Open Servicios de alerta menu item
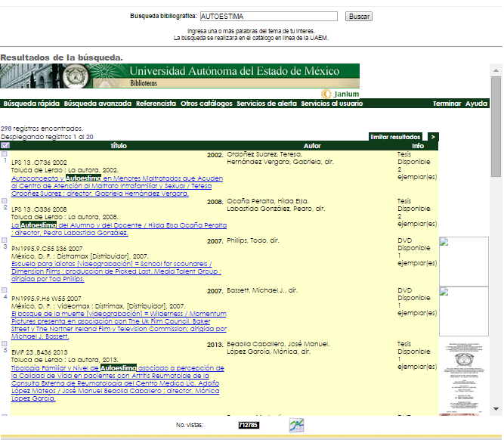This screenshot has width=504, height=440. [x=267, y=104]
